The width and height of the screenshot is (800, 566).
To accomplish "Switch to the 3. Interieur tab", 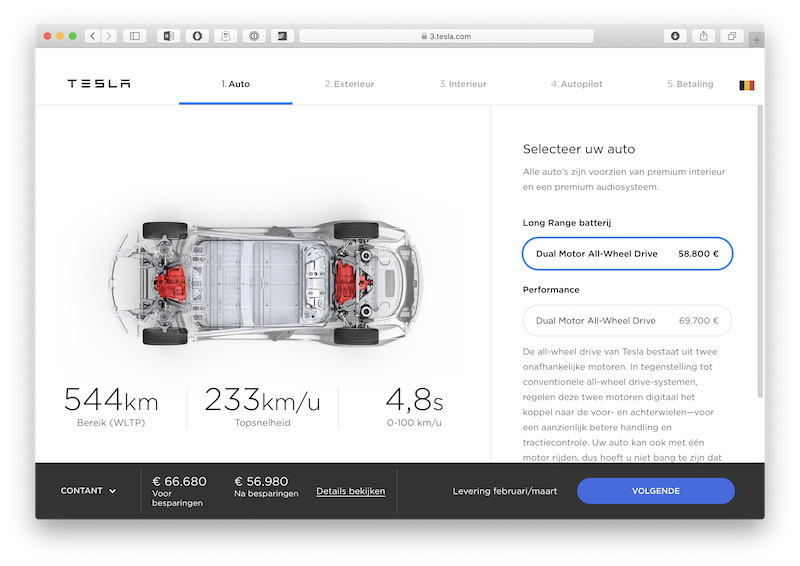I will coord(463,84).
